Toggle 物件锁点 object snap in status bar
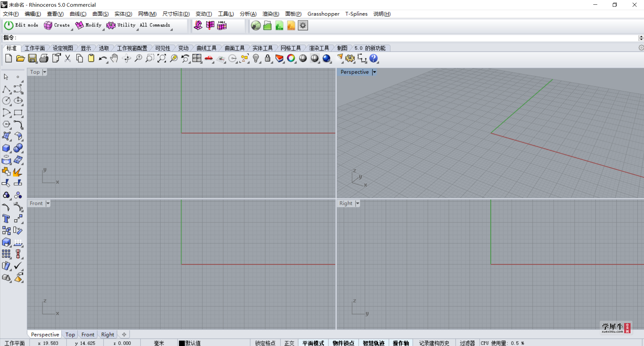Image resolution: width=644 pixels, height=346 pixels. coord(343,343)
